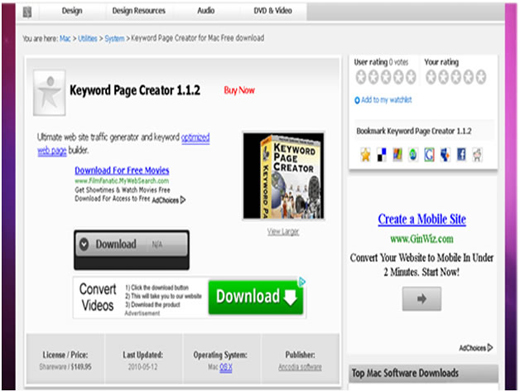Go to Mac in the breadcrumb
520x392 pixels.
tap(65, 39)
